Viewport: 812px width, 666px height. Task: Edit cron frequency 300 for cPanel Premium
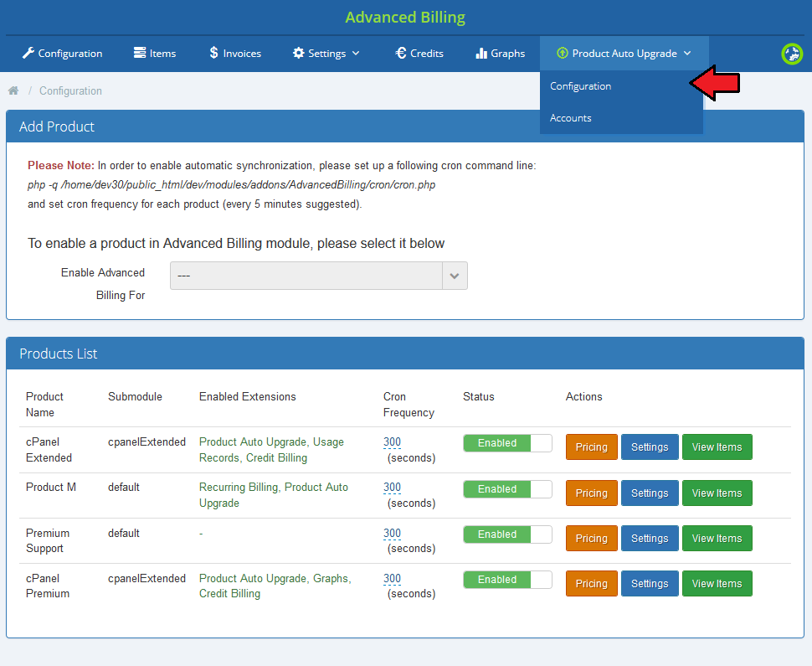(392, 578)
